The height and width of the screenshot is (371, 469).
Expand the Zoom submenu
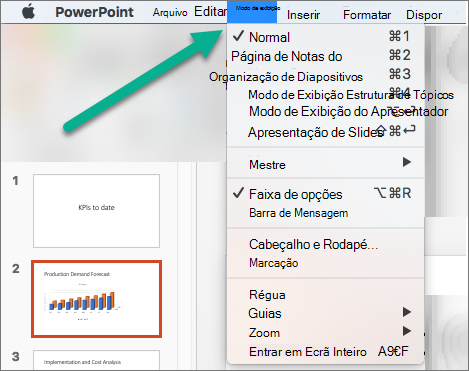[325, 332]
